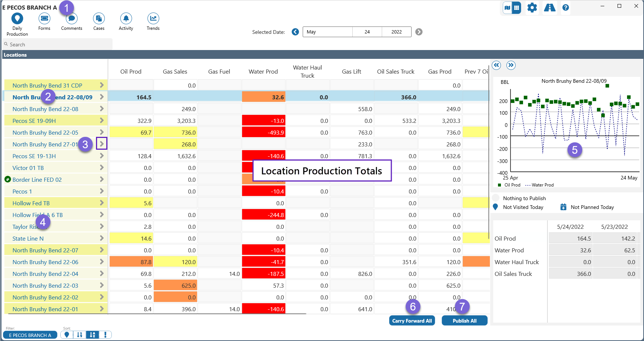This screenshot has width=644, height=341.
Task: Expand the North Brushy Bend 27-01 row chevron
Action: (x=102, y=144)
